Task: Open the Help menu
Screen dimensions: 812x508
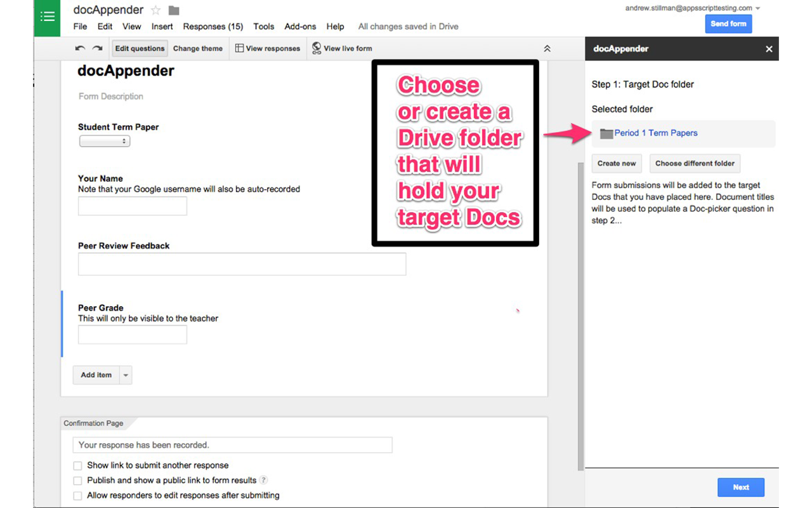Action: [x=336, y=27]
